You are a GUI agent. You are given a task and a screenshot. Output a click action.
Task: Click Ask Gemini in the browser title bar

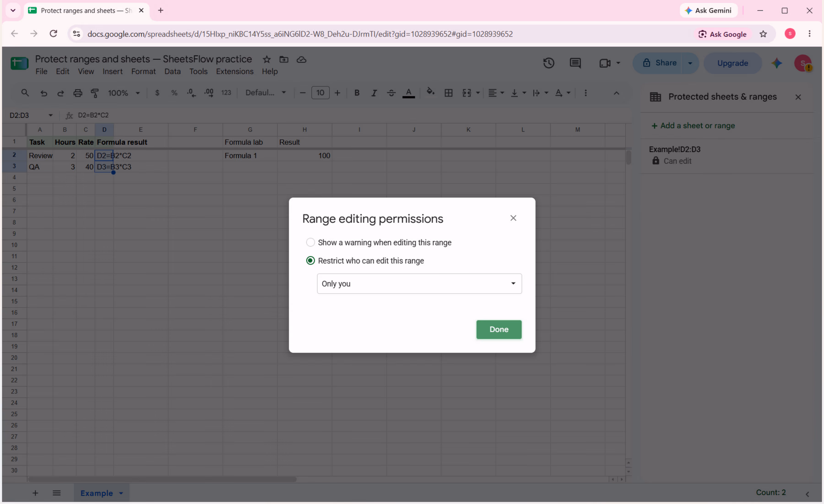click(708, 11)
